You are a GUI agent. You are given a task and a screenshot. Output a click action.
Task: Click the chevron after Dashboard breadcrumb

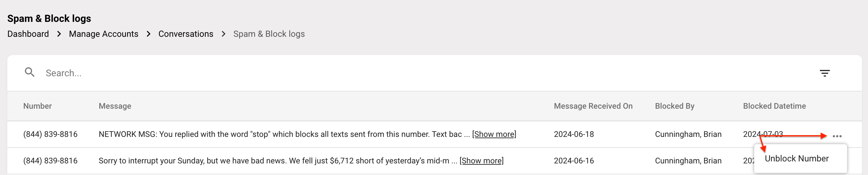click(x=59, y=34)
